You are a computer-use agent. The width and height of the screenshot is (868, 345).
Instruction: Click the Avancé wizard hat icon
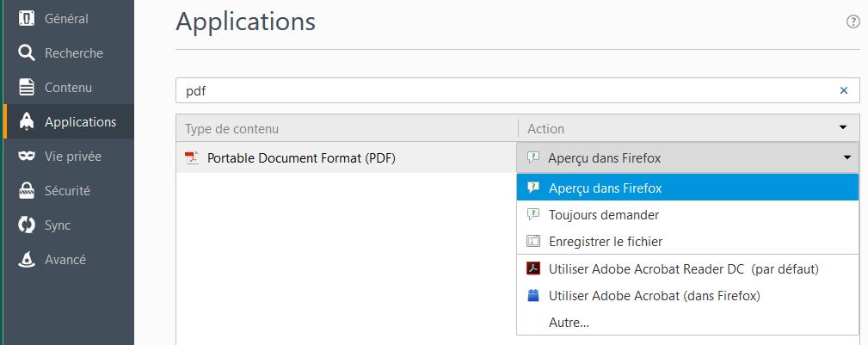[x=27, y=260]
